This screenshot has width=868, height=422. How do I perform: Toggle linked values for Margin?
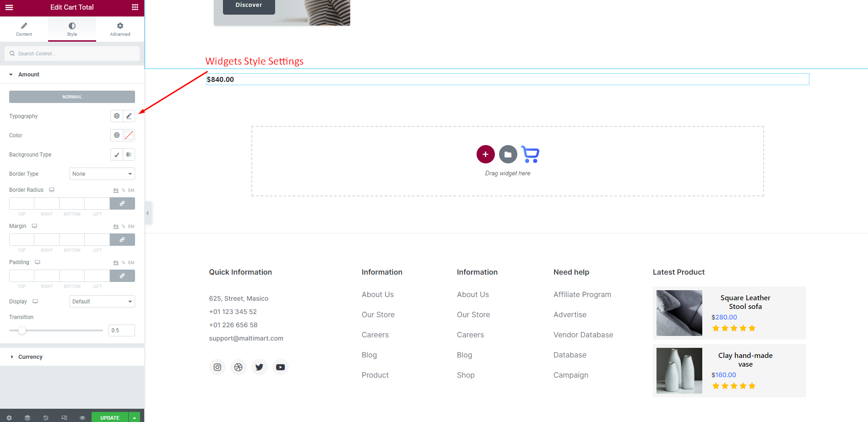click(x=122, y=240)
